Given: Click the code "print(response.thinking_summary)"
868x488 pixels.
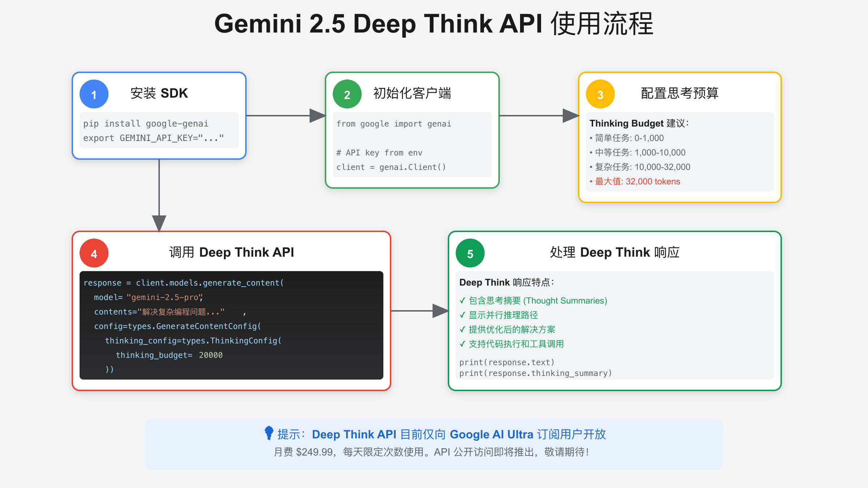Looking at the screenshot, I should pos(536,373).
